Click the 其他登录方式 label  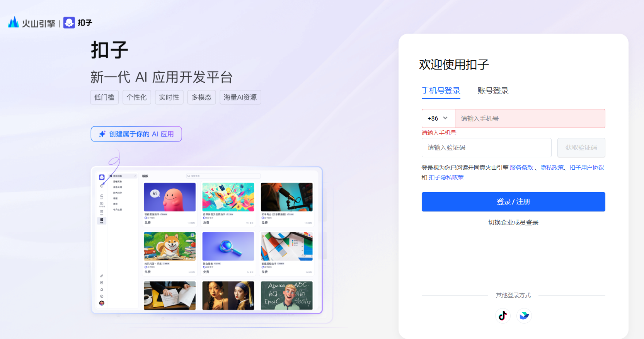(x=513, y=295)
